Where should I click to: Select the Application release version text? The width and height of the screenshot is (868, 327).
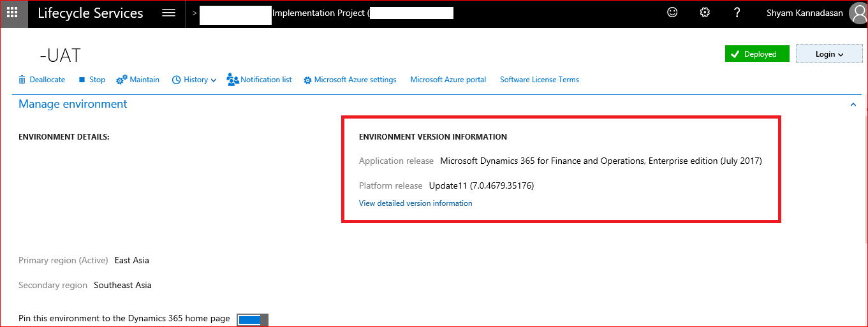point(601,161)
